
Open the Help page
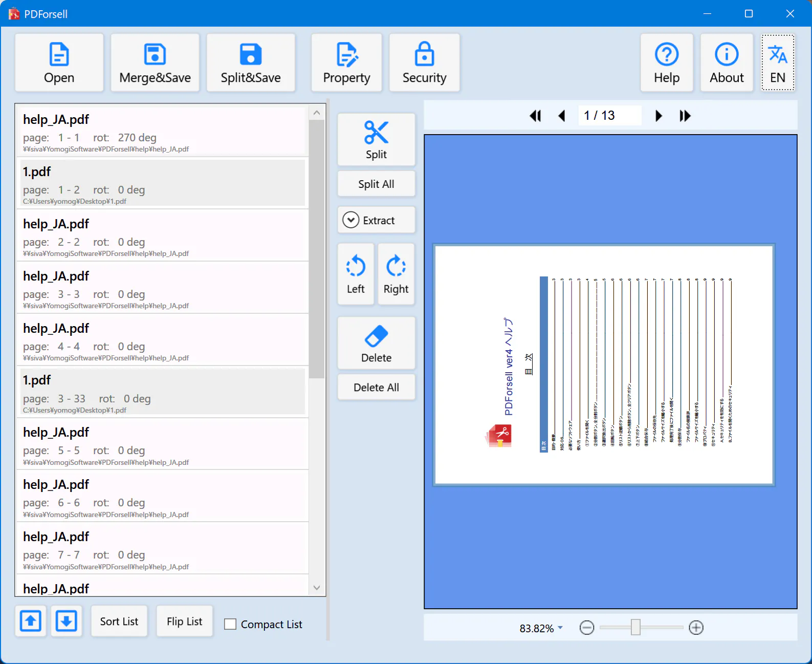tap(667, 63)
